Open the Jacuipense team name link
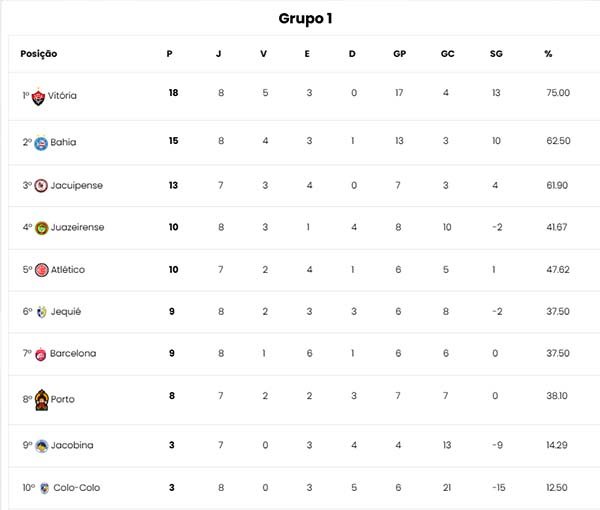600x510 pixels. click(77, 186)
